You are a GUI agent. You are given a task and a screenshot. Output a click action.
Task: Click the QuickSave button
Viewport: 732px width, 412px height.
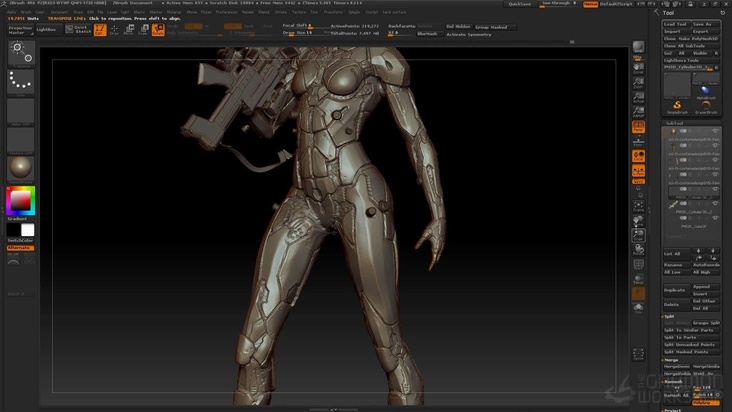519,4
